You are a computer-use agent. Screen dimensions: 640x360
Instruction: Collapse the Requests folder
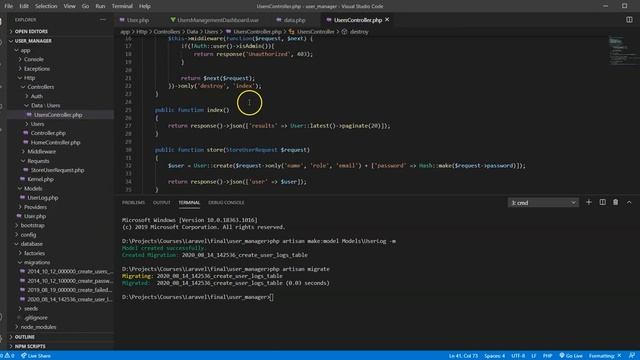(38, 161)
